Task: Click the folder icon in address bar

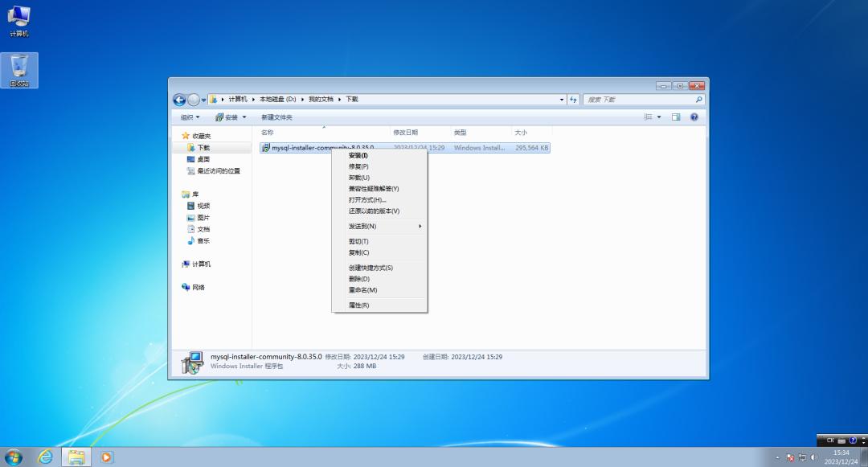Action: point(213,100)
